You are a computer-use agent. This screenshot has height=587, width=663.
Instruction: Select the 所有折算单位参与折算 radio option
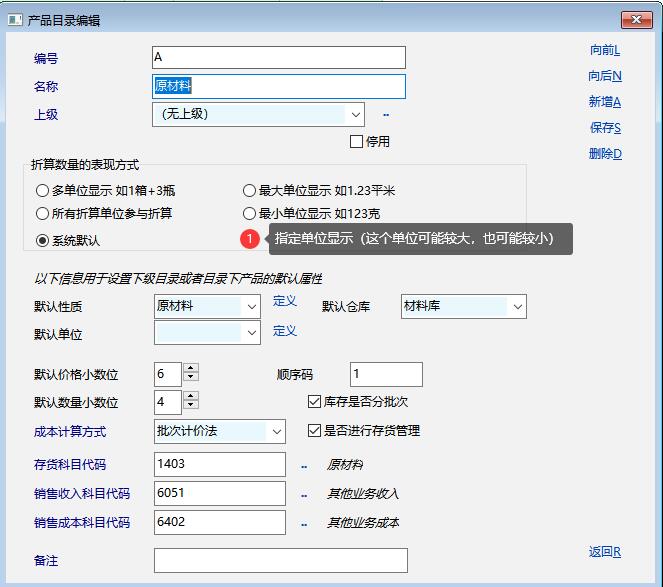pos(42,214)
